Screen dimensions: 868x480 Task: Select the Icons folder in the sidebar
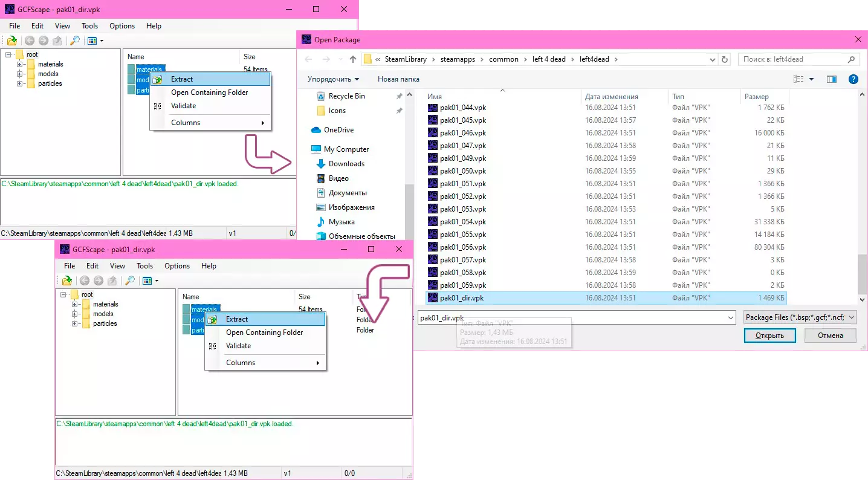pyautogui.click(x=337, y=111)
